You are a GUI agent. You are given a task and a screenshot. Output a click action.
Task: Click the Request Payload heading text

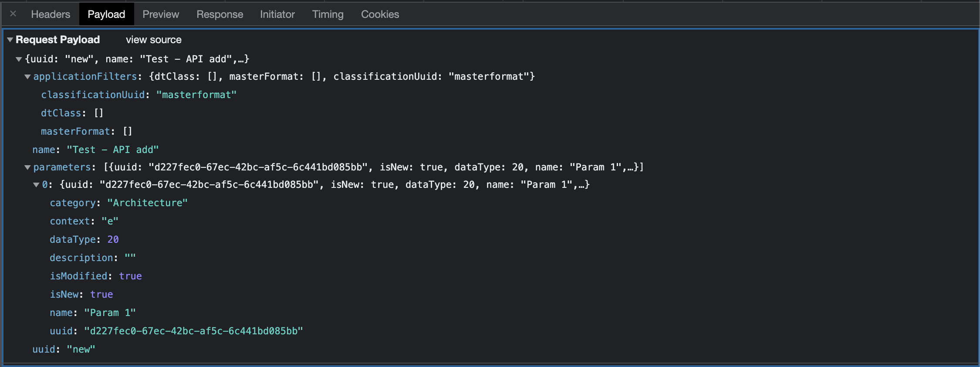pos(58,40)
